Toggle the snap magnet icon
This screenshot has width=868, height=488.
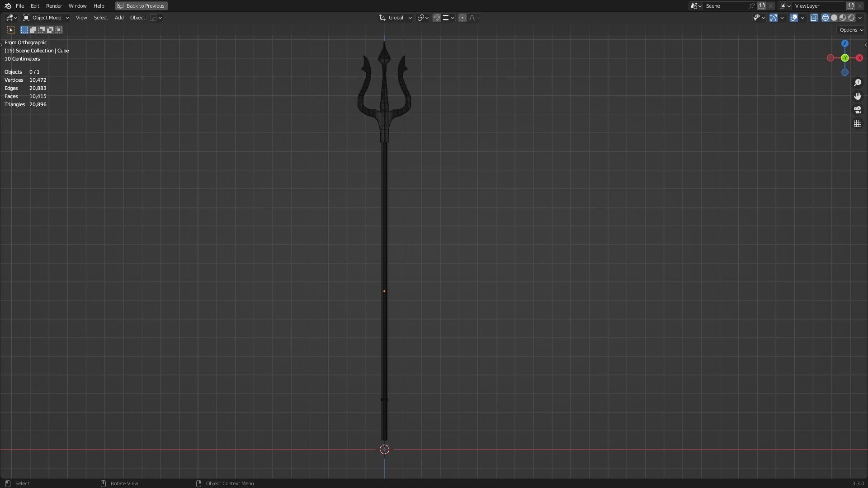tap(437, 18)
